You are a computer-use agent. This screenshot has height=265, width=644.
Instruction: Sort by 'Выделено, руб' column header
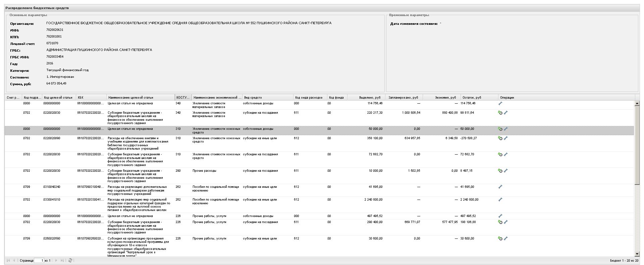point(366,98)
